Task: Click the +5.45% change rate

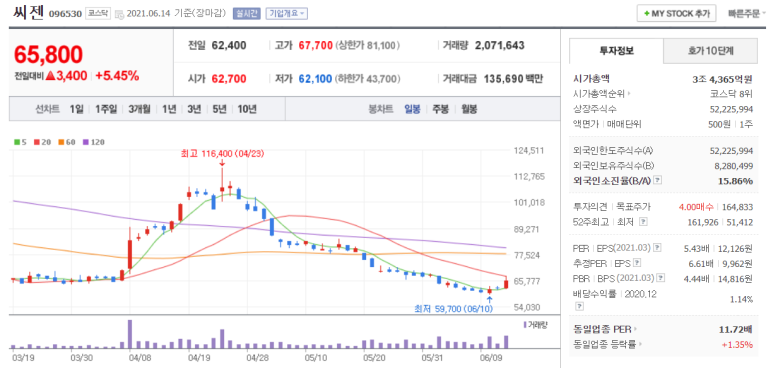Action: 117,76
